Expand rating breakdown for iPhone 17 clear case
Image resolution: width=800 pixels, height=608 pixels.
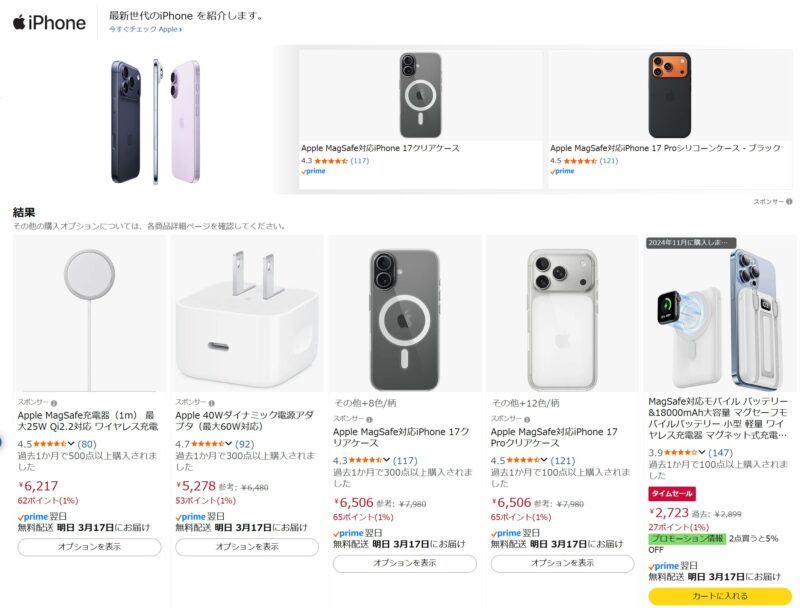[386, 461]
